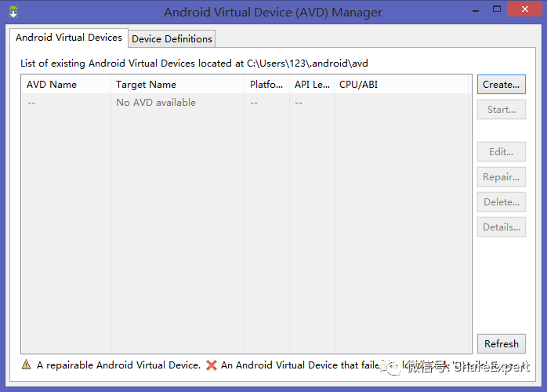This screenshot has height=392, width=547.
Task: Refresh the AVD list
Action: (x=502, y=344)
